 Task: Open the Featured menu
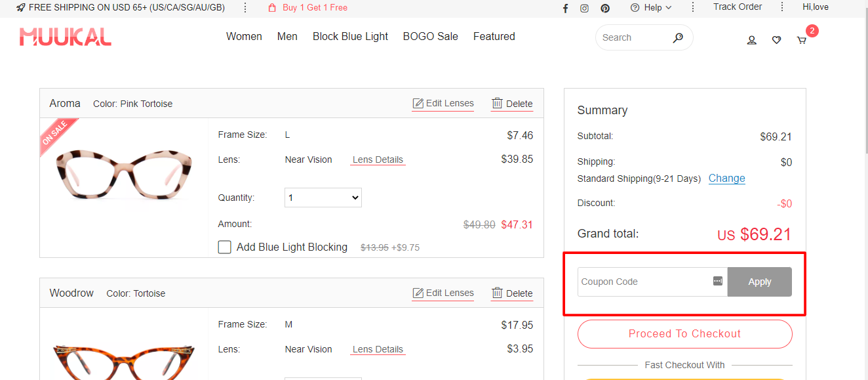[x=494, y=36]
